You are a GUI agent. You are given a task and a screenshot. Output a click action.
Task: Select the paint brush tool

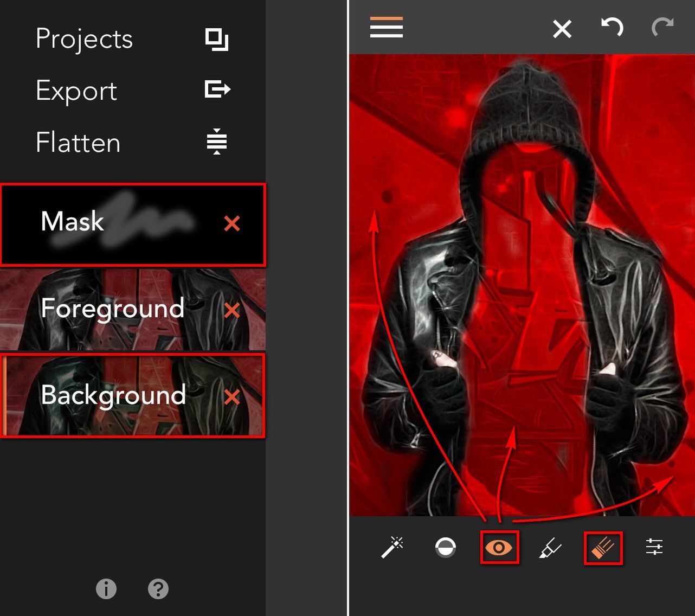603,548
